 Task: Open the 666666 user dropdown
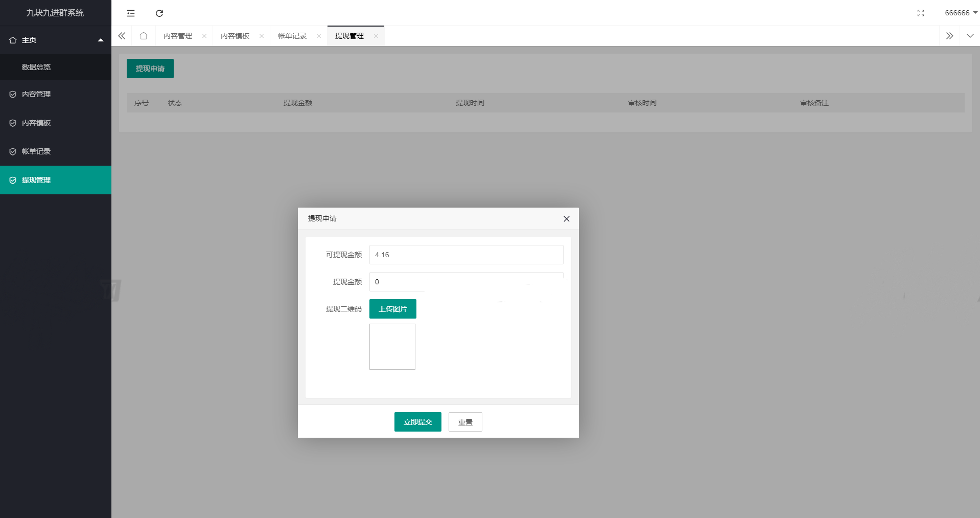tap(961, 13)
